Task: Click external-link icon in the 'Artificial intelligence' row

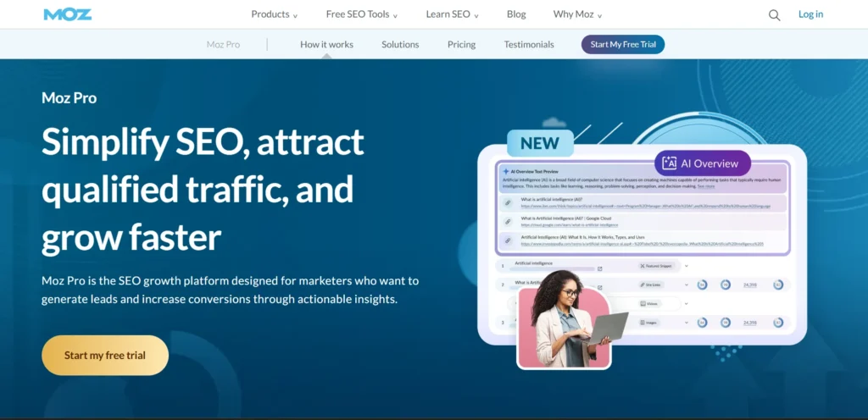Action: [599, 268]
